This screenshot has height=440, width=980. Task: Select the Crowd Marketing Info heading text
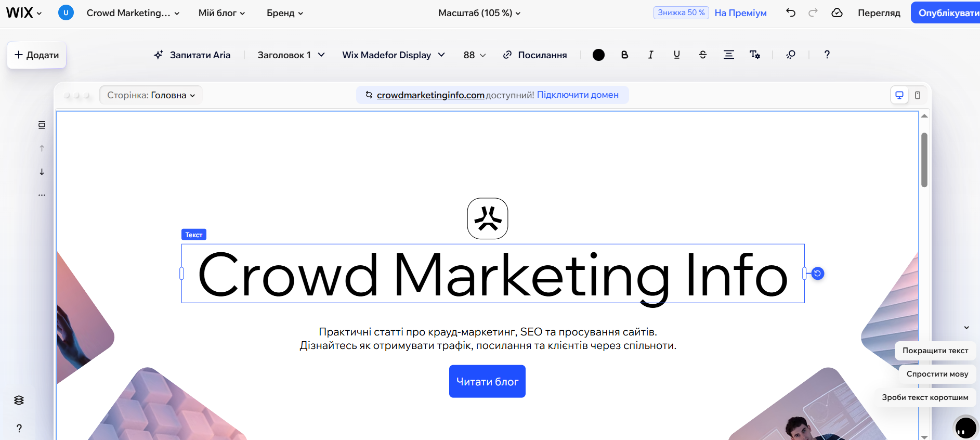493,274
